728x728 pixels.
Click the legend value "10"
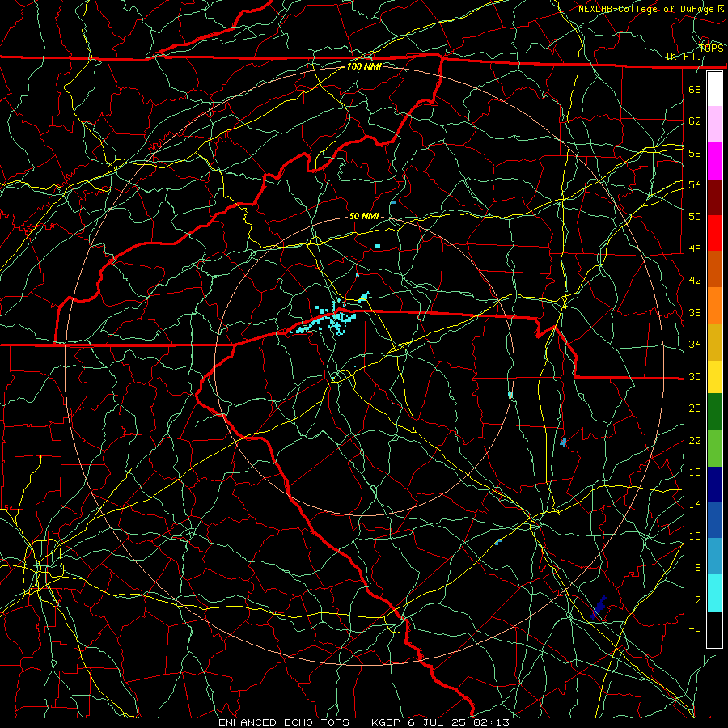(695, 535)
